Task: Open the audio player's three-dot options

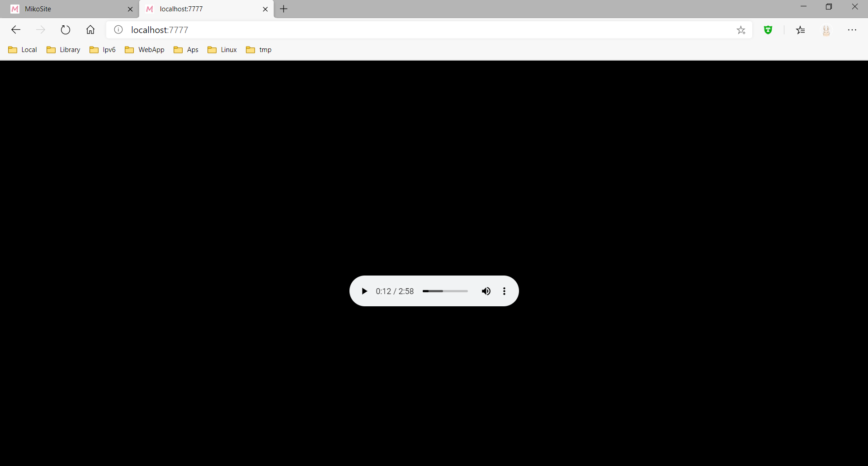Action: (505, 291)
